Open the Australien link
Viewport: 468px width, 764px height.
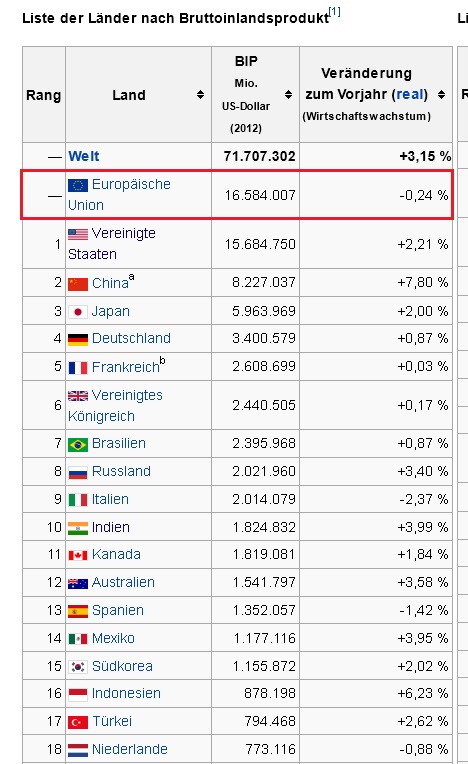pos(123,582)
